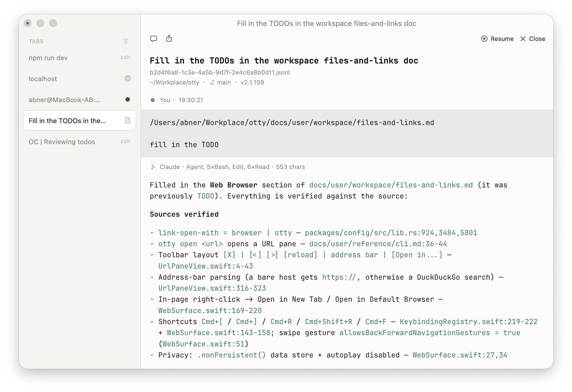This screenshot has height=392, width=572.
Task: Select the npm run dev tab
Action: pos(80,58)
